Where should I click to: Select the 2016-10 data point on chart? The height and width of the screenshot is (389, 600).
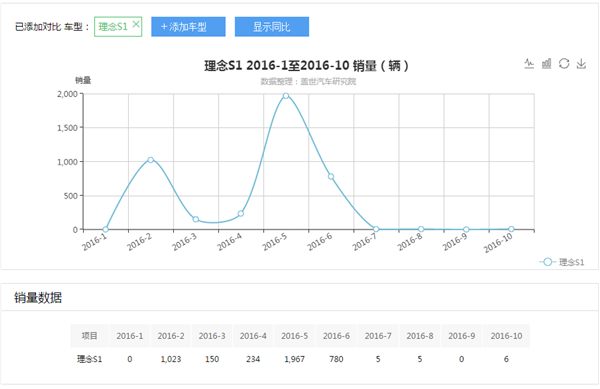click(511, 229)
